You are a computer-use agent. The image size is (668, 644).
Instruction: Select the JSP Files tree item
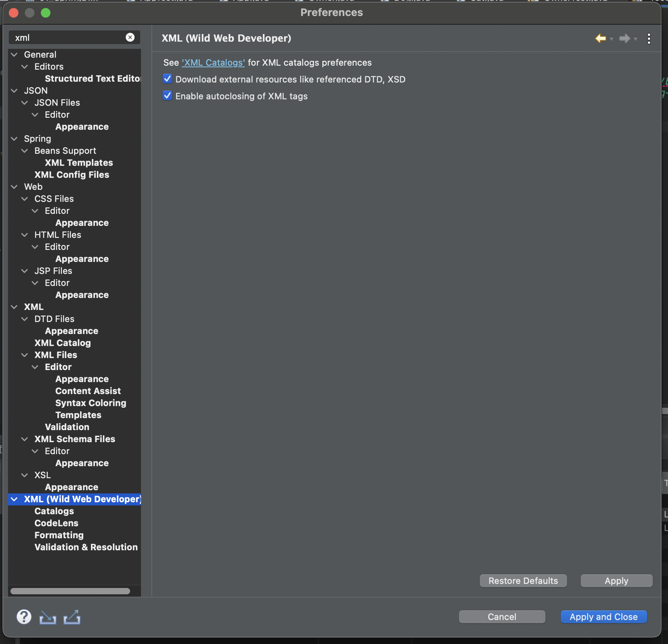53,271
